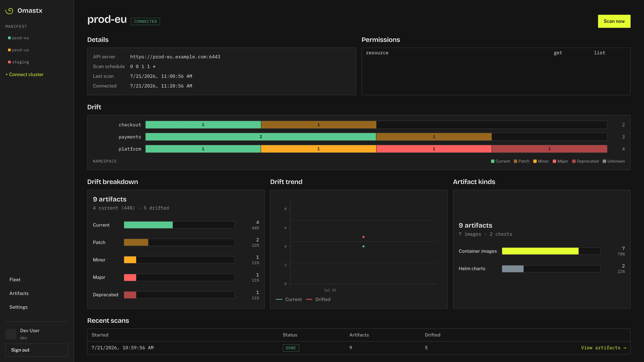
Task: Click the list column header in Permissions
Action: 600,53
